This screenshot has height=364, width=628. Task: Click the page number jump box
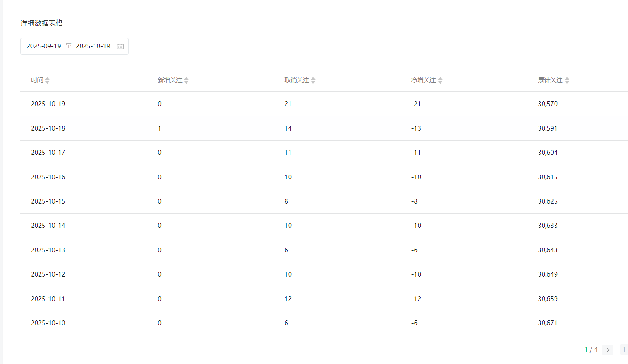click(x=624, y=350)
